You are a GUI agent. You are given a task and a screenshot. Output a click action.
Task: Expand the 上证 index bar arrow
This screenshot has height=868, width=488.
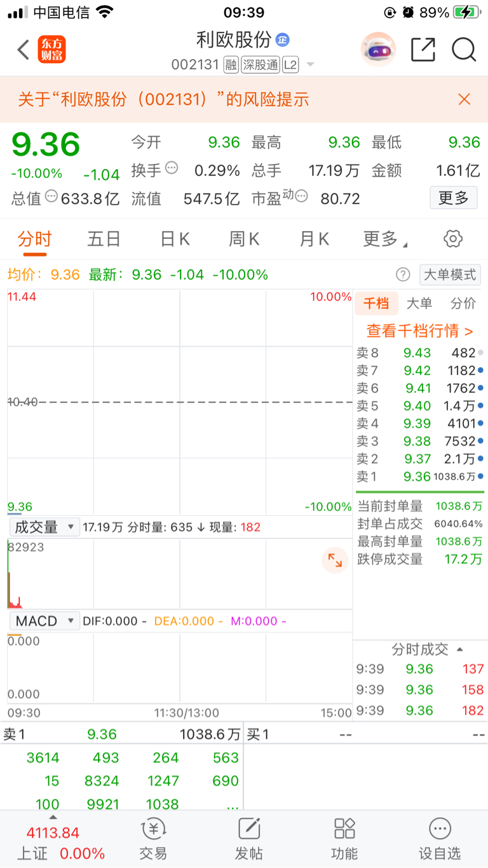point(53,818)
